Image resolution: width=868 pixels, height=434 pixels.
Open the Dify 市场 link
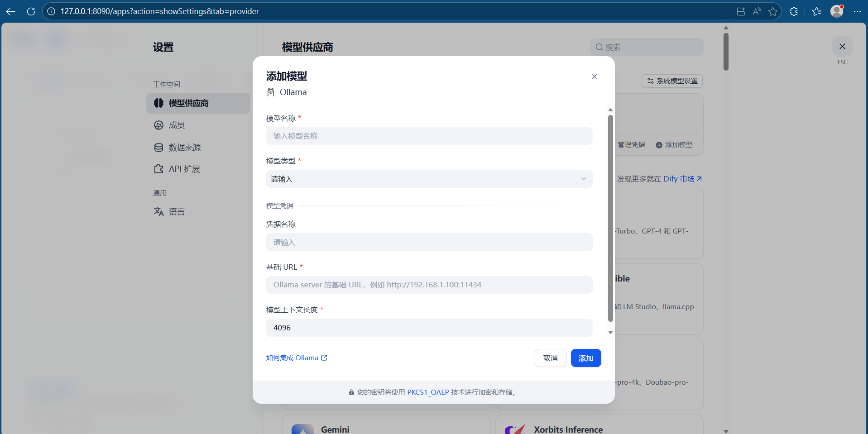tap(683, 179)
